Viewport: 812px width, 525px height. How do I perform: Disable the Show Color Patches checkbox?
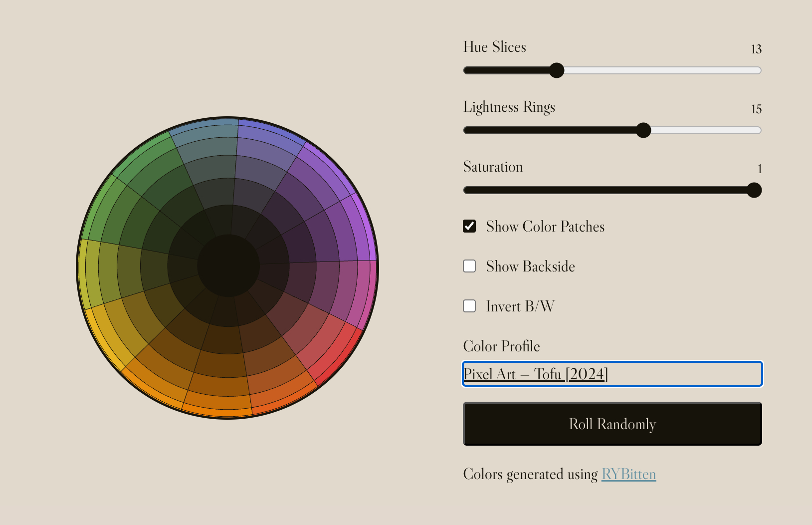(469, 227)
